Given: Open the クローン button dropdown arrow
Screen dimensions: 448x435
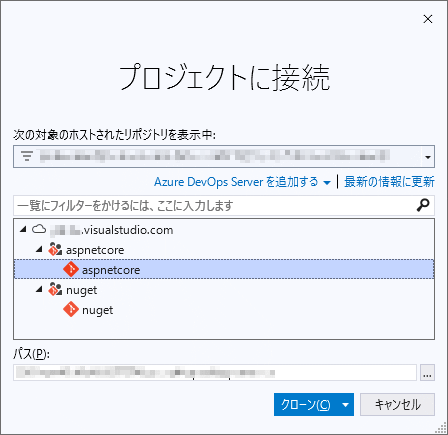Looking at the screenshot, I should pos(345,405).
